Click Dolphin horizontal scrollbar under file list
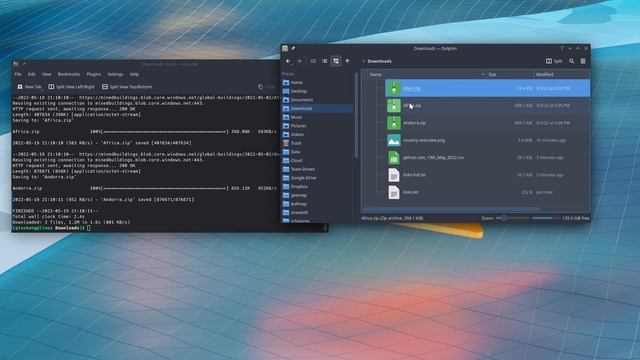 [451, 209]
